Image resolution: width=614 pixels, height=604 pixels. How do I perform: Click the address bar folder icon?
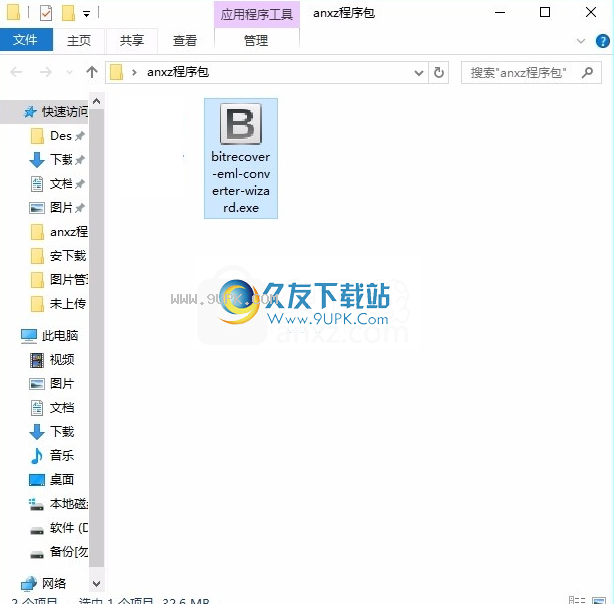tap(116, 72)
